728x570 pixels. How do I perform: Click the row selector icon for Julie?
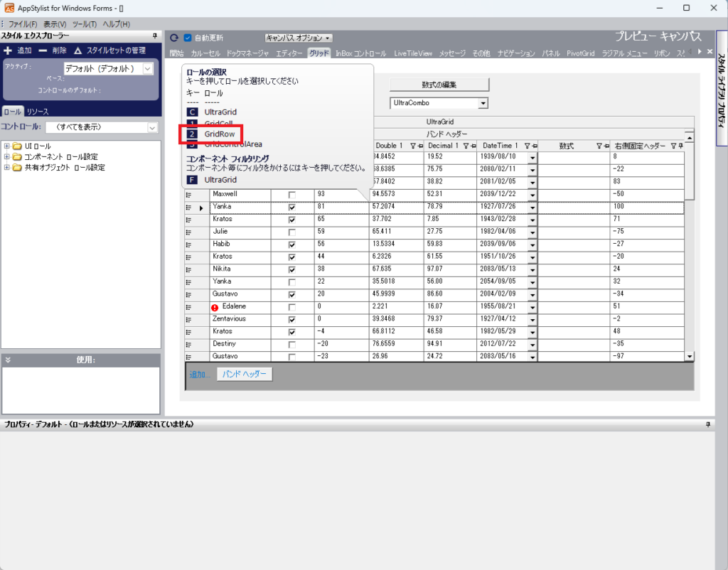[x=188, y=232]
